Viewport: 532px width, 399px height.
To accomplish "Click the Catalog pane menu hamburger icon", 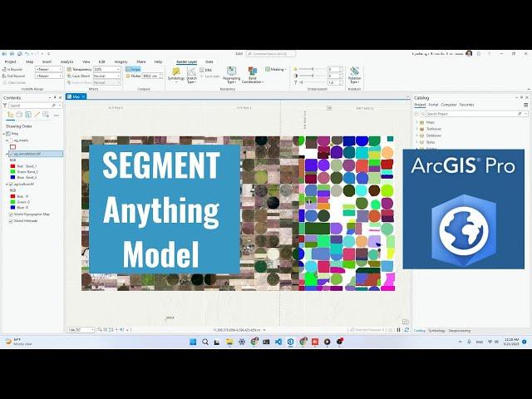I will click(526, 105).
